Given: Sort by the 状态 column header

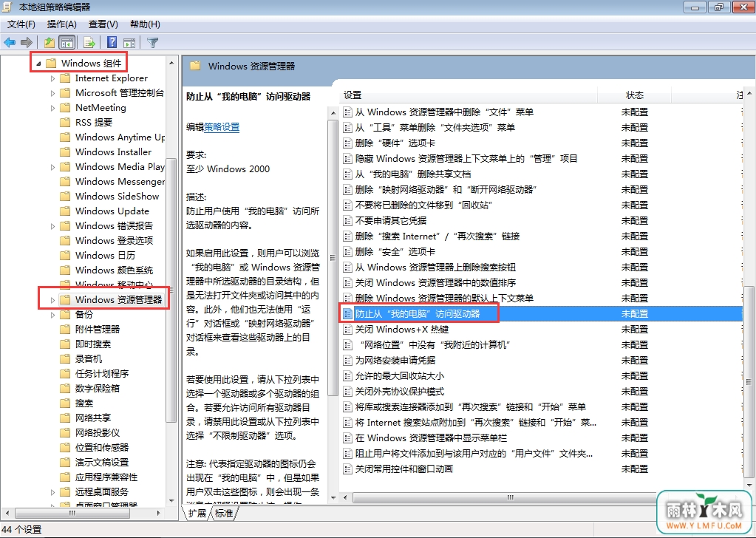Looking at the screenshot, I should [635, 95].
